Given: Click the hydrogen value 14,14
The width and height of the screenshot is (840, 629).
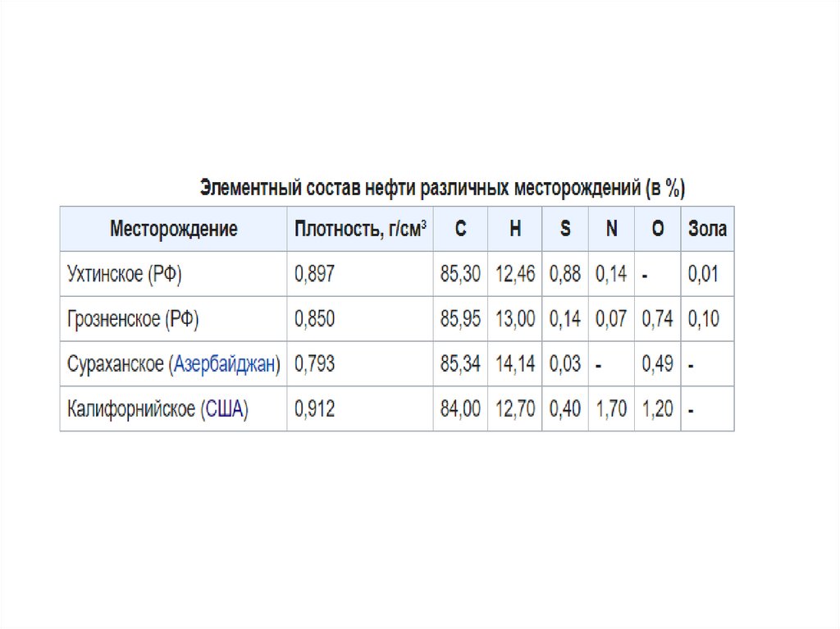Looking at the screenshot, I should (515, 364).
